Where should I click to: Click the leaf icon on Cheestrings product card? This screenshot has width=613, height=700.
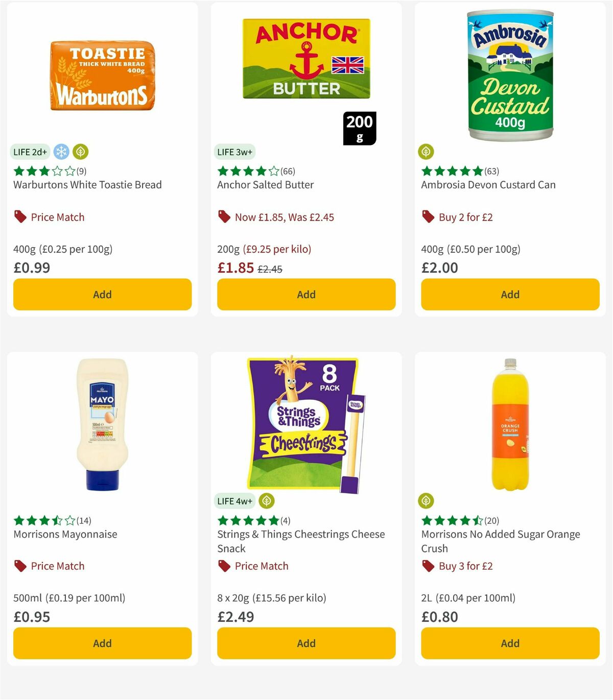tap(267, 501)
